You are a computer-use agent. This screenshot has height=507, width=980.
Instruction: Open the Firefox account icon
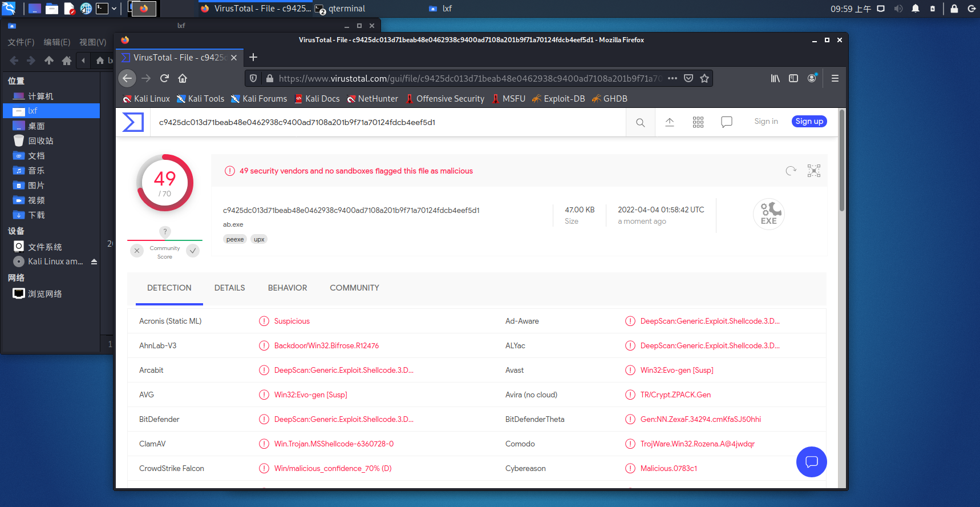[x=812, y=78]
